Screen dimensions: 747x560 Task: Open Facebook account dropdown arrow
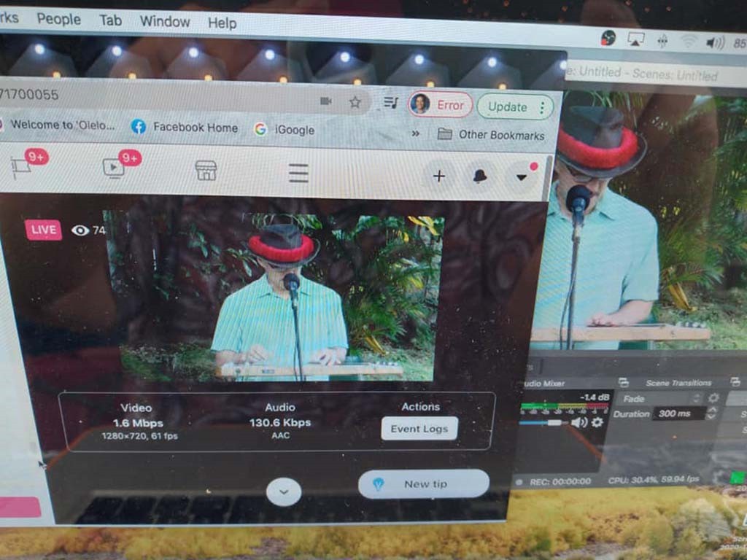tap(521, 176)
